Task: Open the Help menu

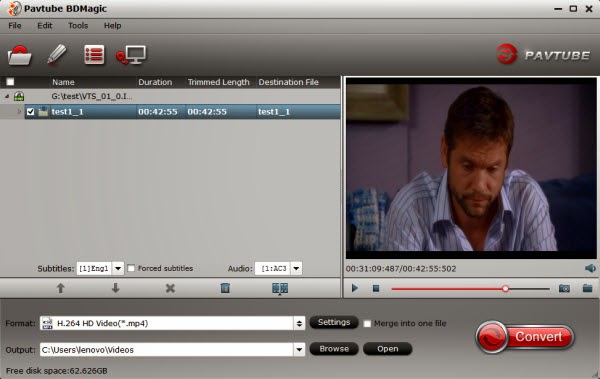Action: click(x=112, y=26)
